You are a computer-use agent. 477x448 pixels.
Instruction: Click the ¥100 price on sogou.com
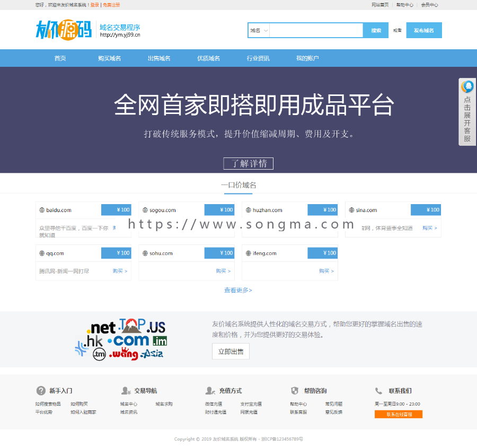tap(219, 210)
